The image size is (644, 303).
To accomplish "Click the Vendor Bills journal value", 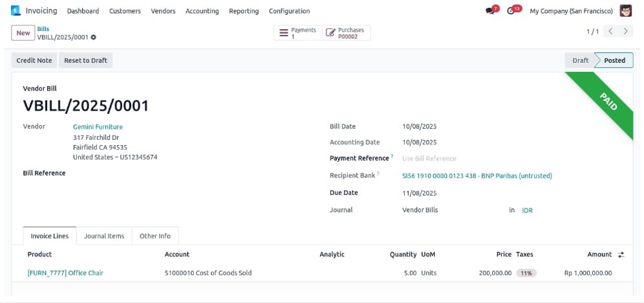I will click(x=420, y=210).
